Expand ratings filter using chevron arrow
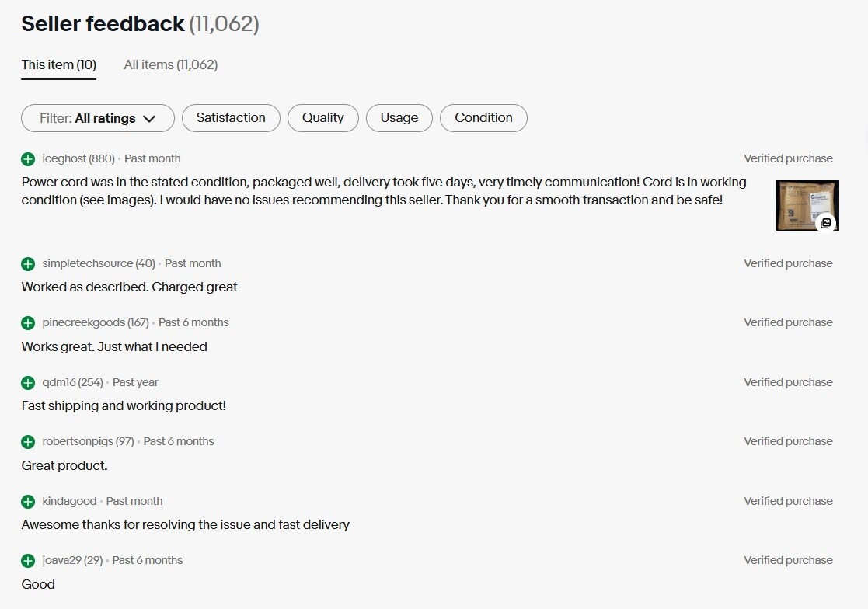The image size is (868, 609). click(149, 119)
